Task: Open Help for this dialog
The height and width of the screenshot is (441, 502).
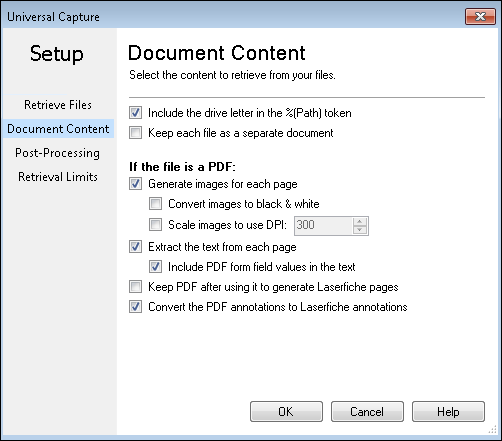Action: (448, 412)
